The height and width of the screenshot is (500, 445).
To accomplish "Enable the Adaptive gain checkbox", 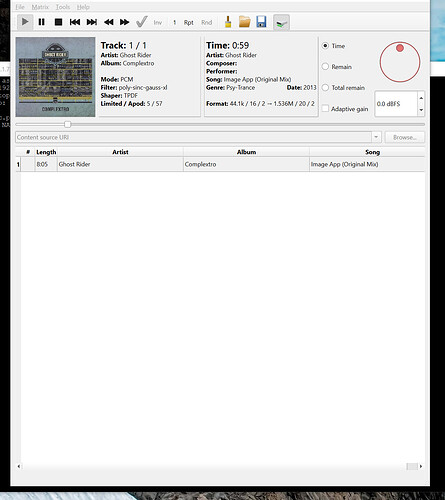I will pyautogui.click(x=325, y=109).
